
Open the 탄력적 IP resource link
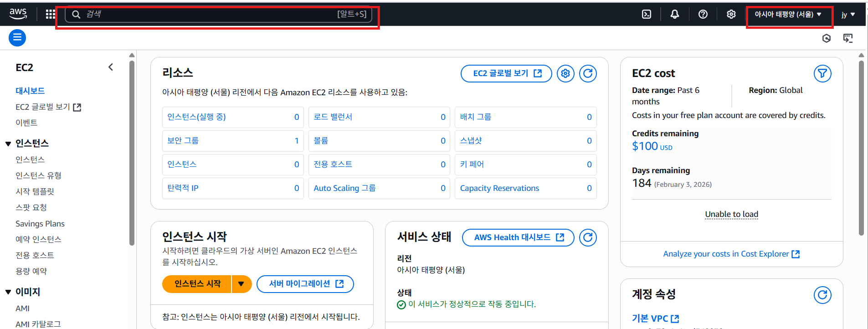183,188
